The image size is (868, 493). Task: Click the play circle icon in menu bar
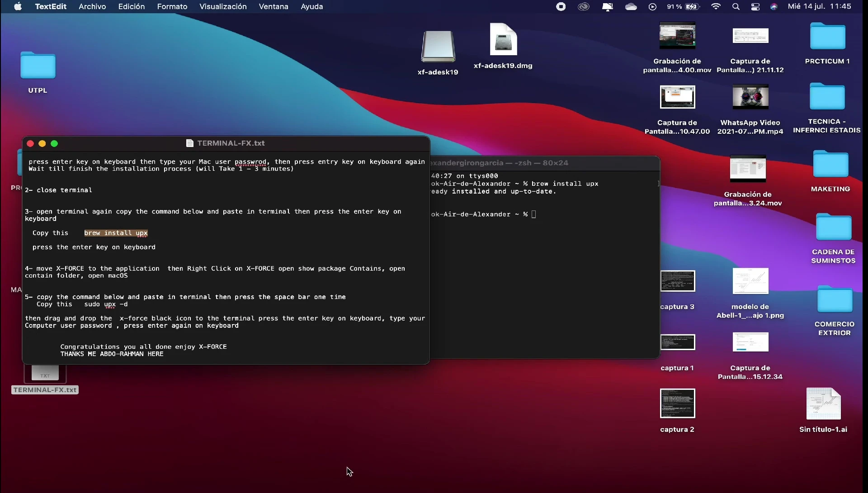(652, 6)
